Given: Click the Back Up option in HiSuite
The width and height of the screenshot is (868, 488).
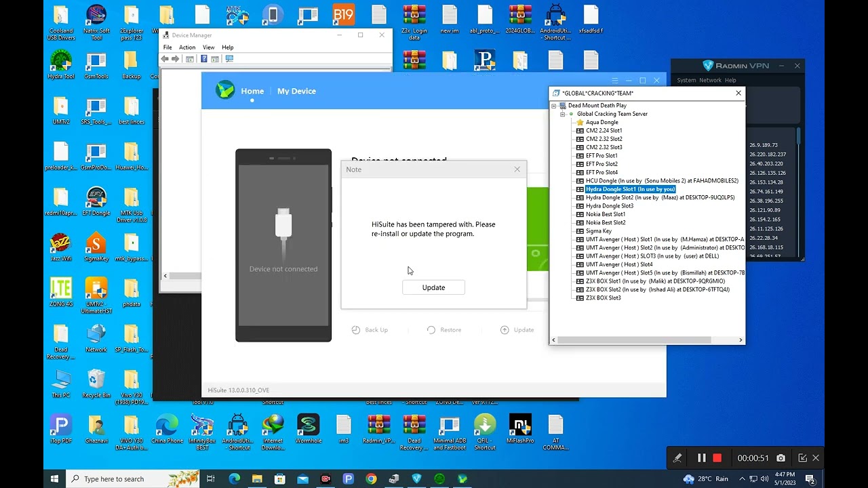Looking at the screenshot, I should coord(370,330).
